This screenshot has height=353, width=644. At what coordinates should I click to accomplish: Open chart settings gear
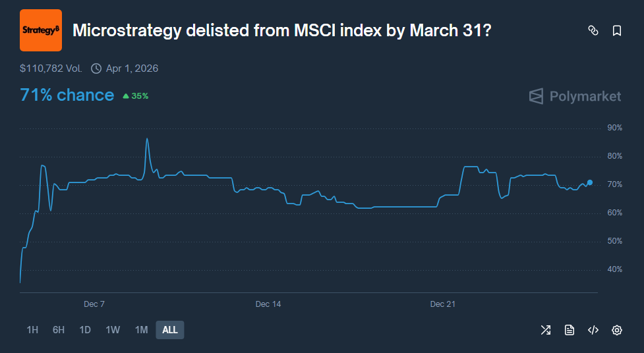click(x=617, y=330)
